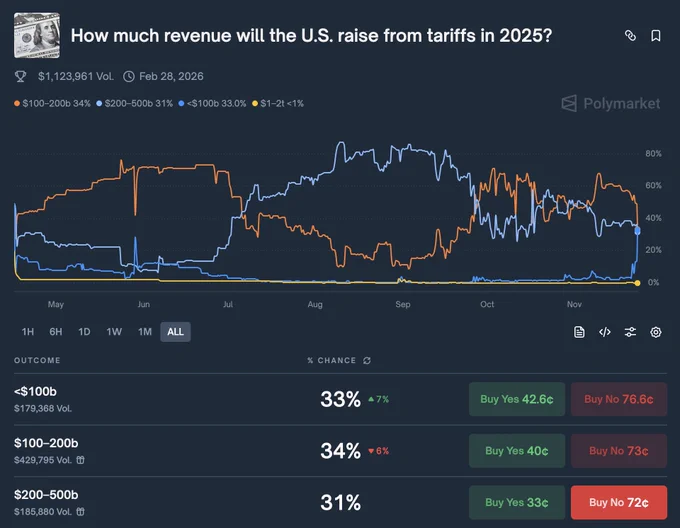The height and width of the screenshot is (528, 680).
Task: Bookmark this tariff revenue market
Action: point(656,36)
